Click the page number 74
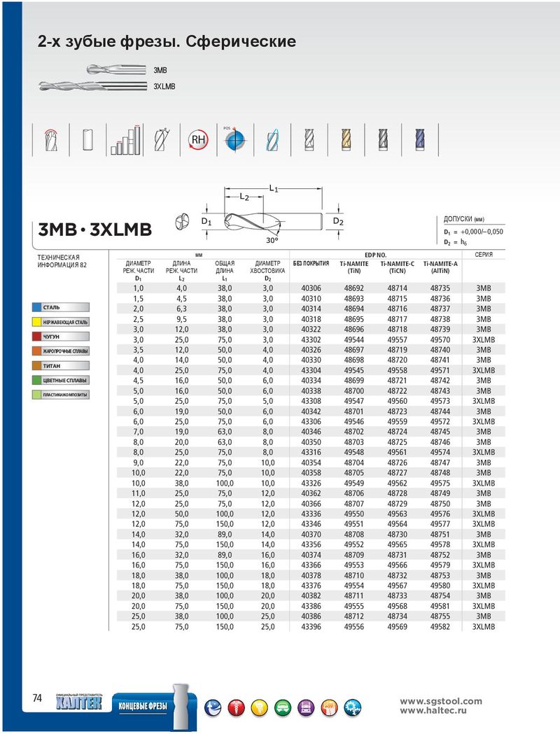The image size is (560, 734). click(38, 698)
